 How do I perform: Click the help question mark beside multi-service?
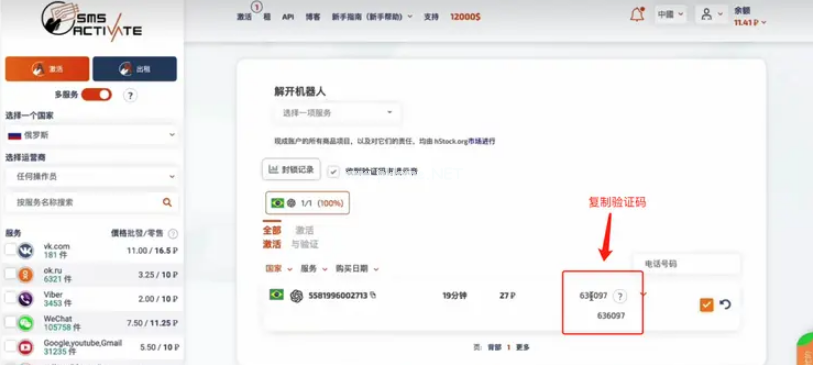(x=130, y=95)
